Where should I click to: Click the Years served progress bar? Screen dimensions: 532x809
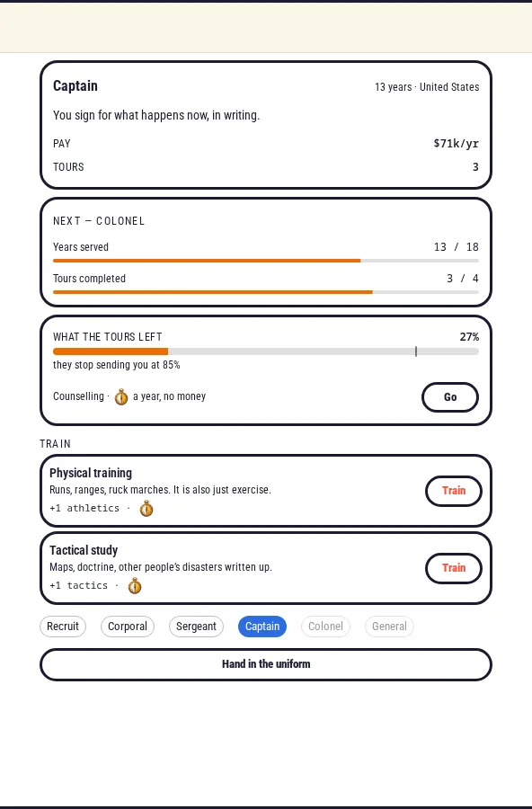coord(266,261)
